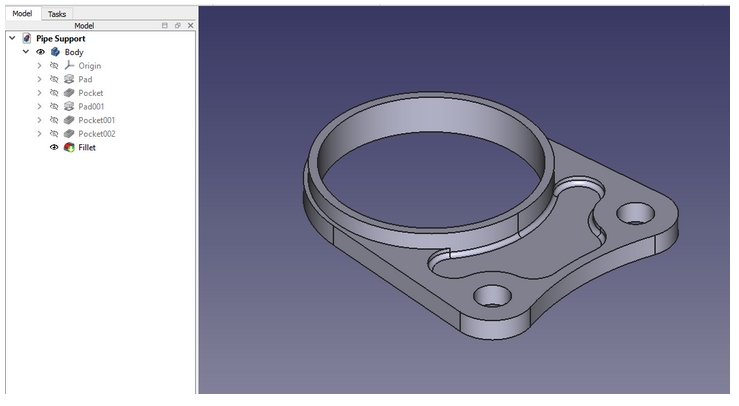Show the hidden Pad001 feature
The width and height of the screenshot is (739, 406).
pyautogui.click(x=54, y=107)
